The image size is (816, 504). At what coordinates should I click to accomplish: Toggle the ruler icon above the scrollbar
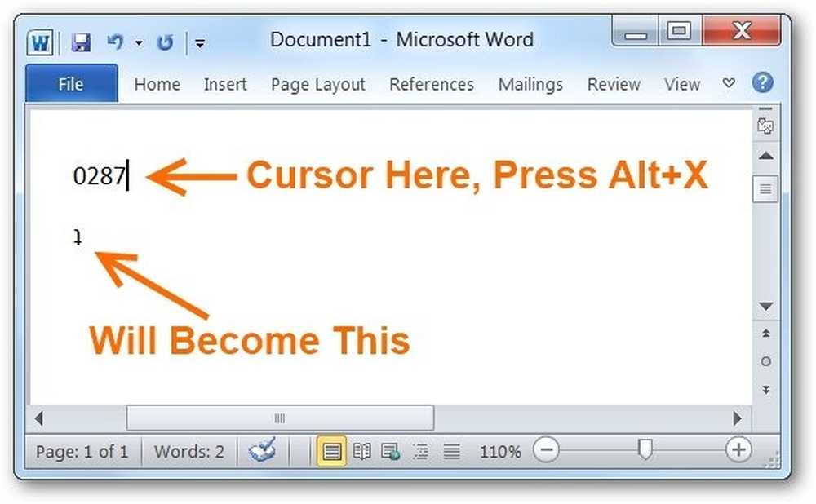[x=765, y=126]
